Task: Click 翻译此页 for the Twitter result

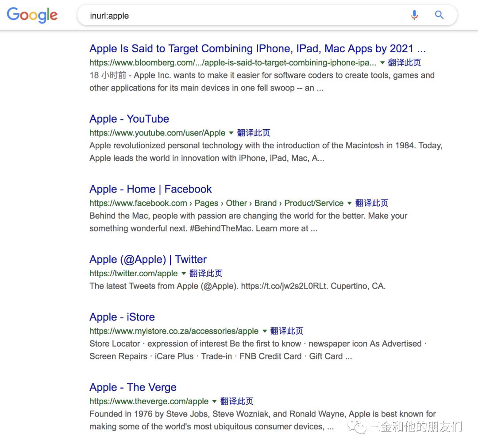Action: click(x=206, y=273)
